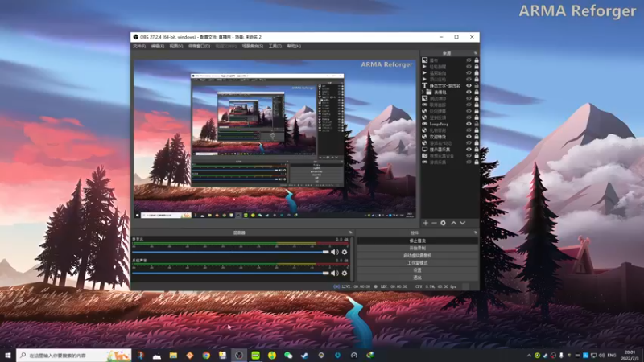Hide the 欢迎特效 source with its eye
This screenshot has width=644, height=362.
(469, 137)
